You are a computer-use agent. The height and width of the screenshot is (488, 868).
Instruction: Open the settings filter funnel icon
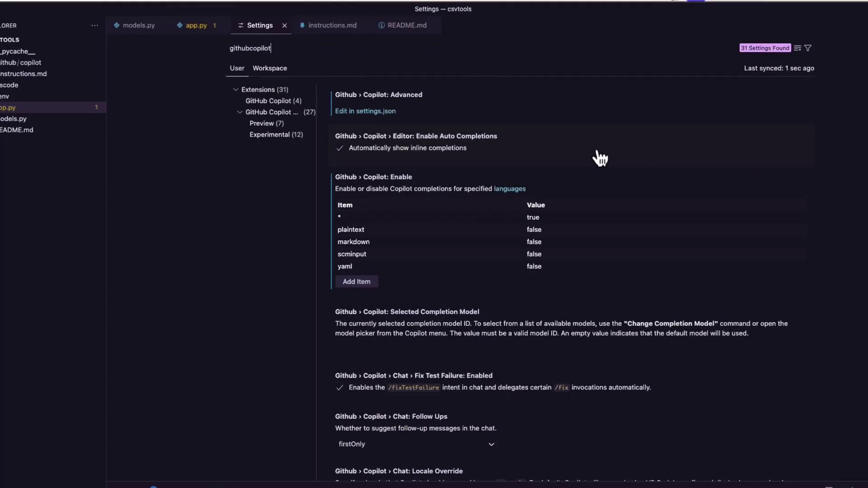click(808, 48)
